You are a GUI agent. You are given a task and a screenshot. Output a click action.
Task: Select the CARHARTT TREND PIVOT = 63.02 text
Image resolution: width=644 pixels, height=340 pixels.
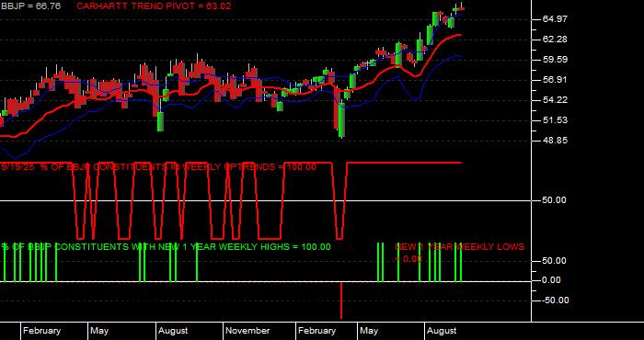(x=154, y=6)
